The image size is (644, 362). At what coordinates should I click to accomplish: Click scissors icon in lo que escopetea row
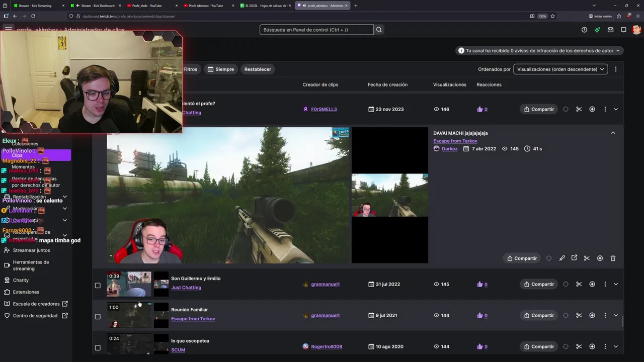pyautogui.click(x=579, y=346)
